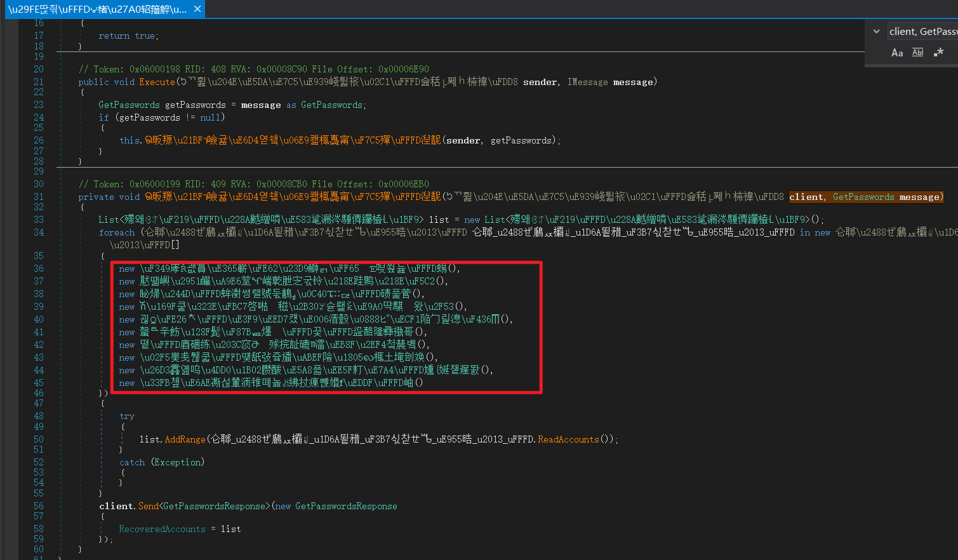Click line number 50 in the gutter
This screenshot has width=958, height=560.
point(39,439)
